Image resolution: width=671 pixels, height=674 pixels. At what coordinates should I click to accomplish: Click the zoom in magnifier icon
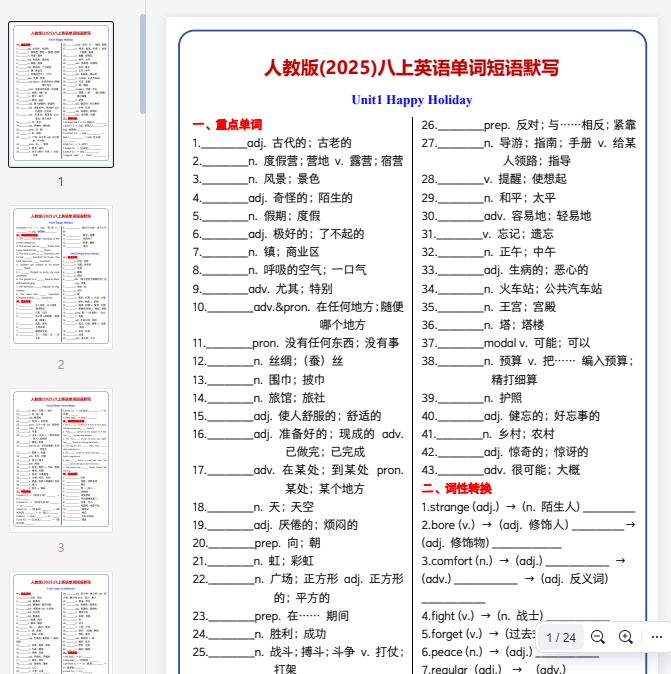coord(625,637)
